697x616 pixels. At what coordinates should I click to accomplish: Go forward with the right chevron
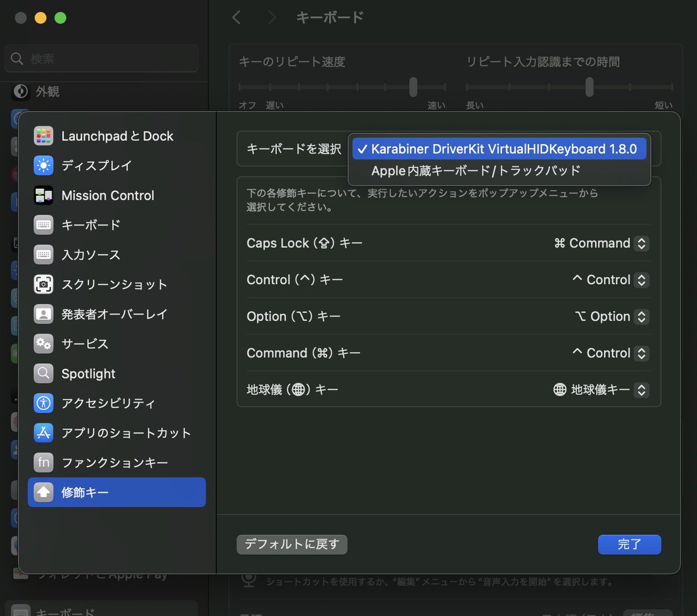tap(271, 17)
